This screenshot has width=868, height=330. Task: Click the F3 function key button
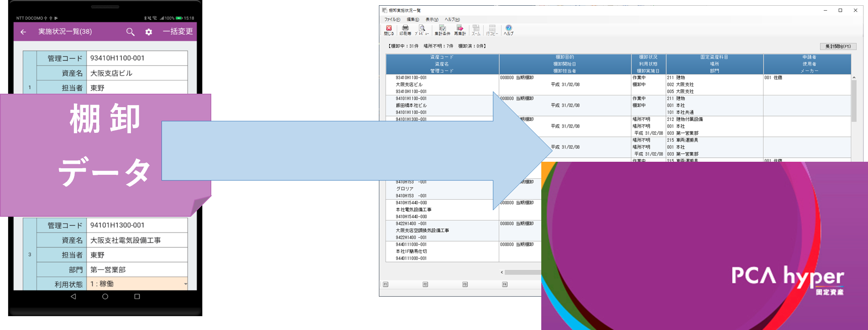[x=465, y=284]
